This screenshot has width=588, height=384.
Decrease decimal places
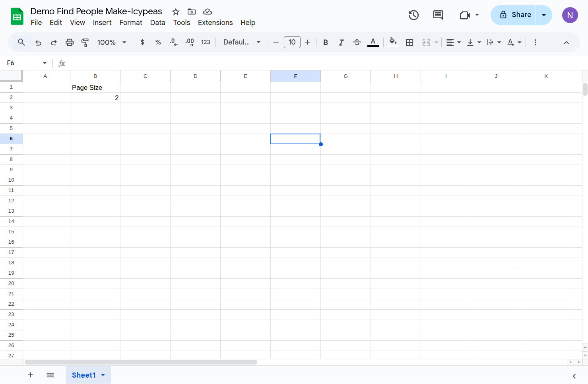click(x=174, y=42)
